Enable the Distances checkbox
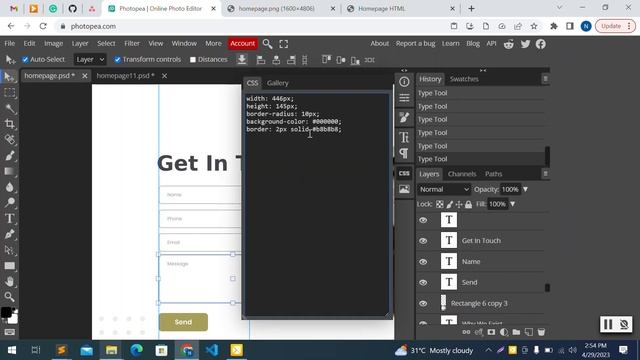 tap(193, 60)
